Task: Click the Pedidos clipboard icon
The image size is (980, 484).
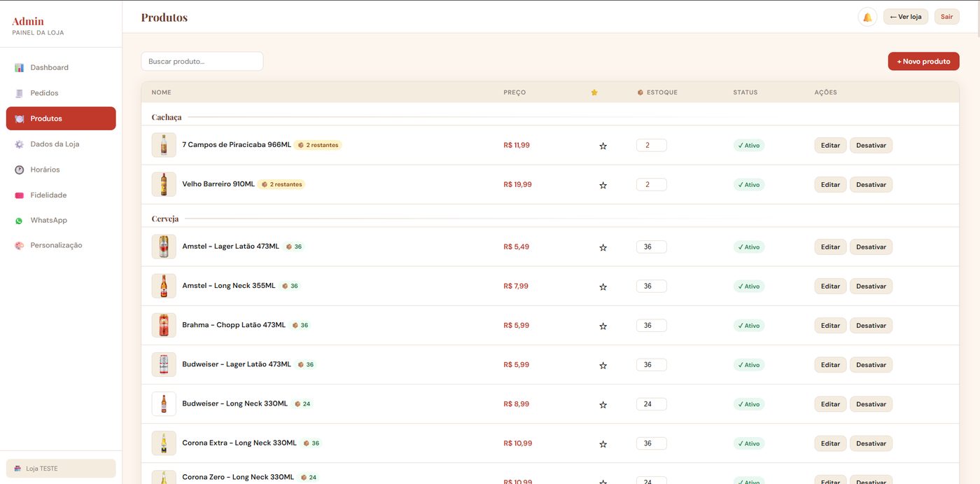Action: [20, 93]
